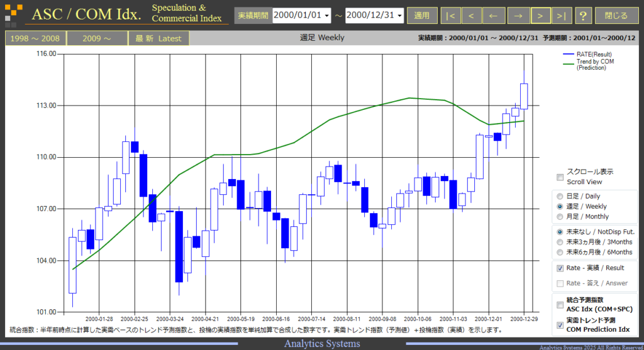644x350 pixels.
Task: Choose 3Months future display option
Action: click(560, 242)
